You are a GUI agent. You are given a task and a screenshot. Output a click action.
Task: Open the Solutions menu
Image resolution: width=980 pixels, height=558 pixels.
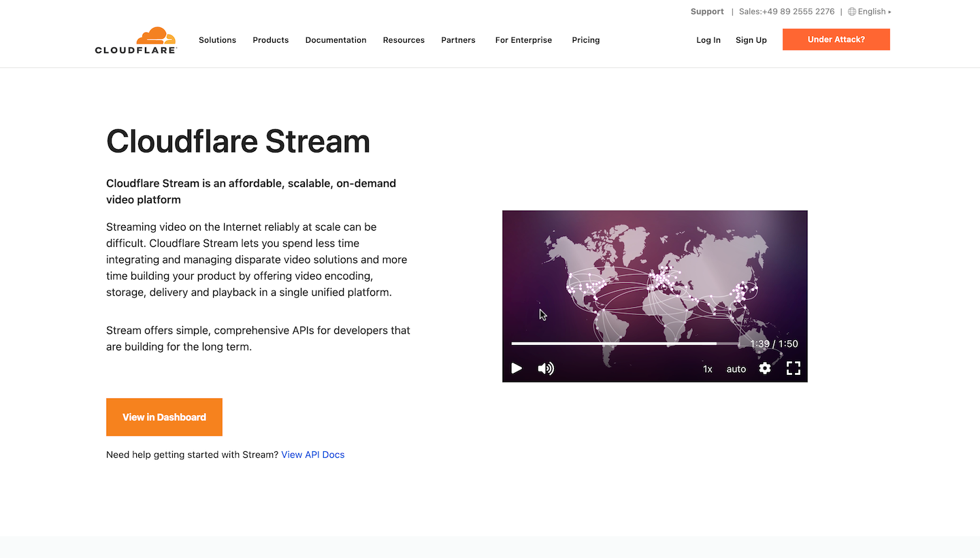217,40
